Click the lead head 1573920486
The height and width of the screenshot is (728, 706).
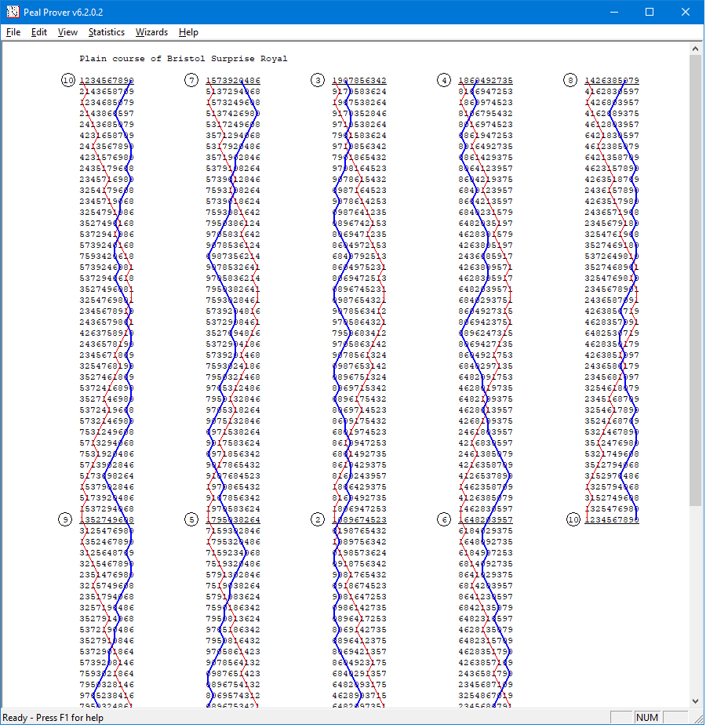click(x=233, y=80)
